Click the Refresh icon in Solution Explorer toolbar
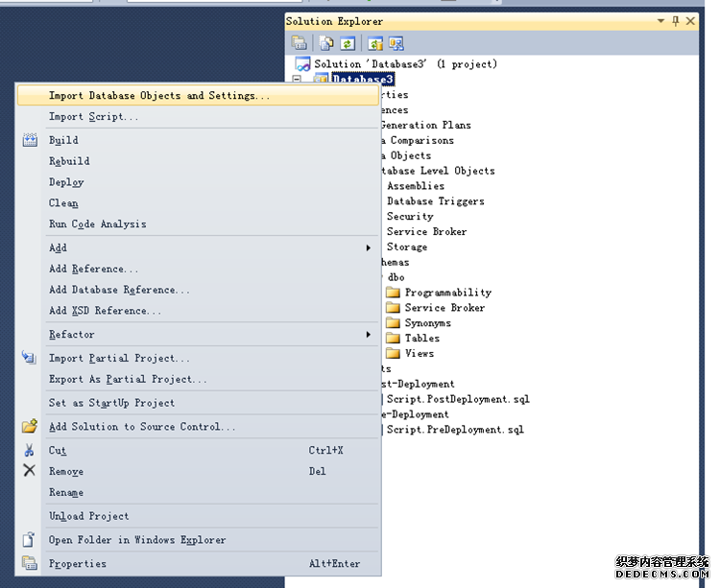The width and height of the screenshot is (720, 588). [347, 43]
